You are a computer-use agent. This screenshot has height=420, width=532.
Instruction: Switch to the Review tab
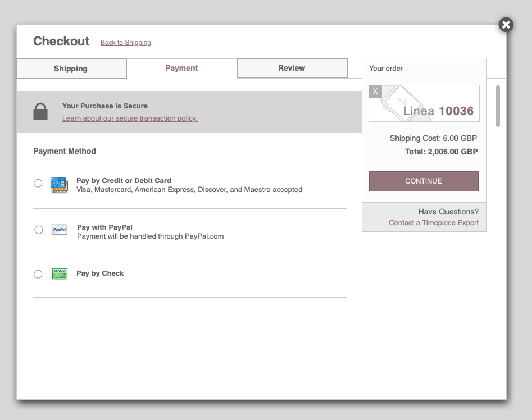(292, 68)
